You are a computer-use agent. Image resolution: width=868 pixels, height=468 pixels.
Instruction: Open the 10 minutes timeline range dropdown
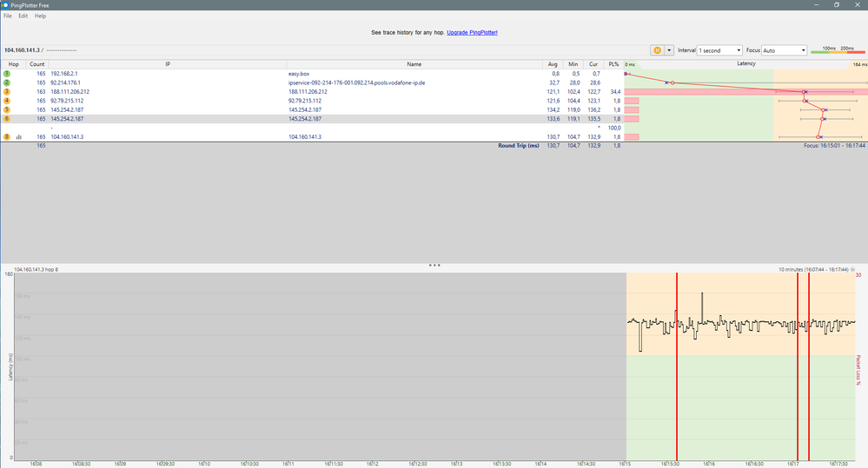pos(852,269)
